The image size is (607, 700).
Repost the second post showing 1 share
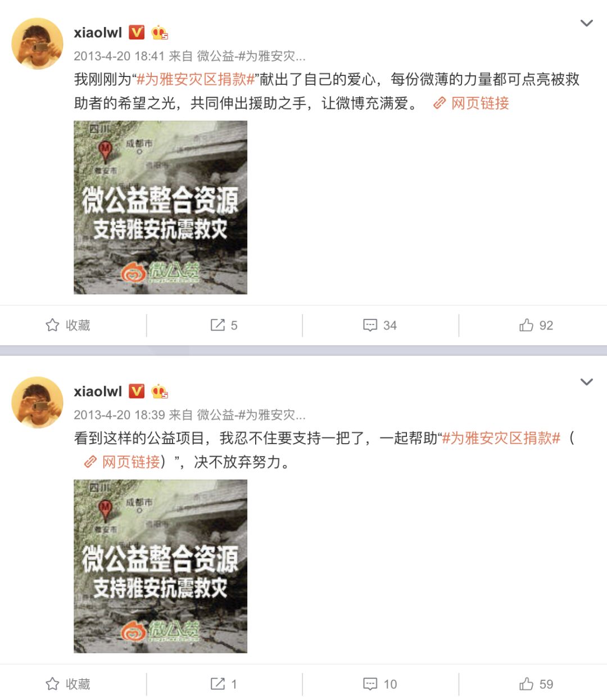pos(224,684)
